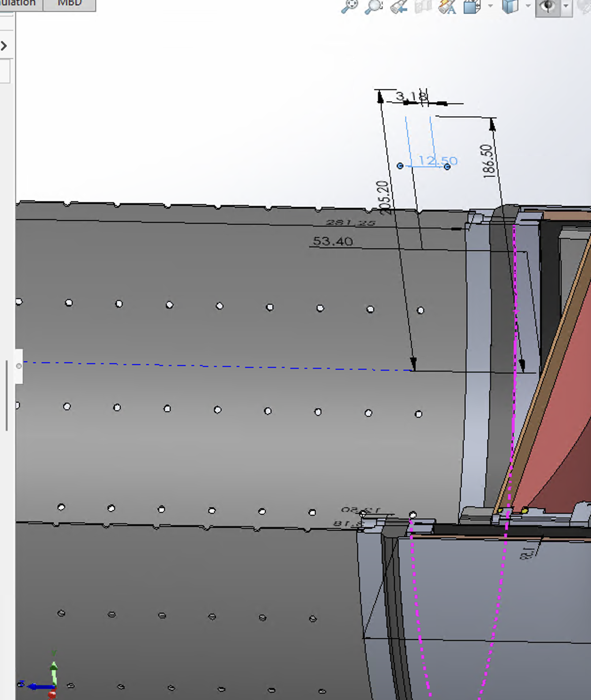Click the blue handle right of 12.50

coord(447,166)
